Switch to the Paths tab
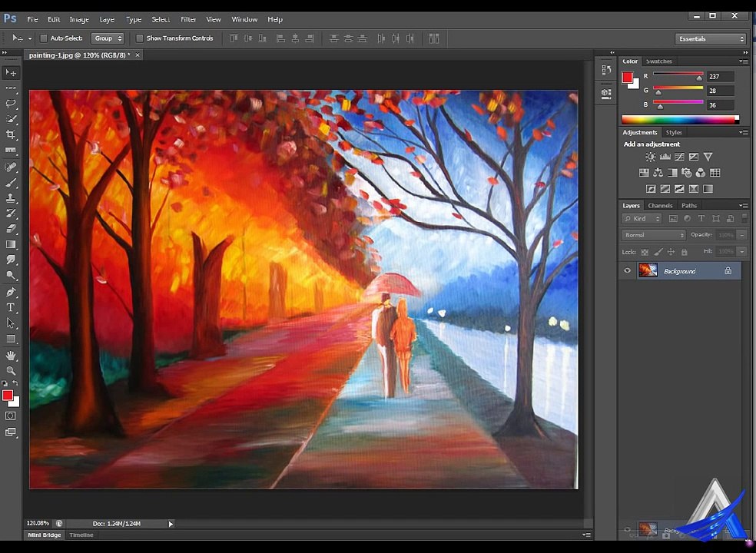This screenshot has width=756, height=553. click(689, 205)
